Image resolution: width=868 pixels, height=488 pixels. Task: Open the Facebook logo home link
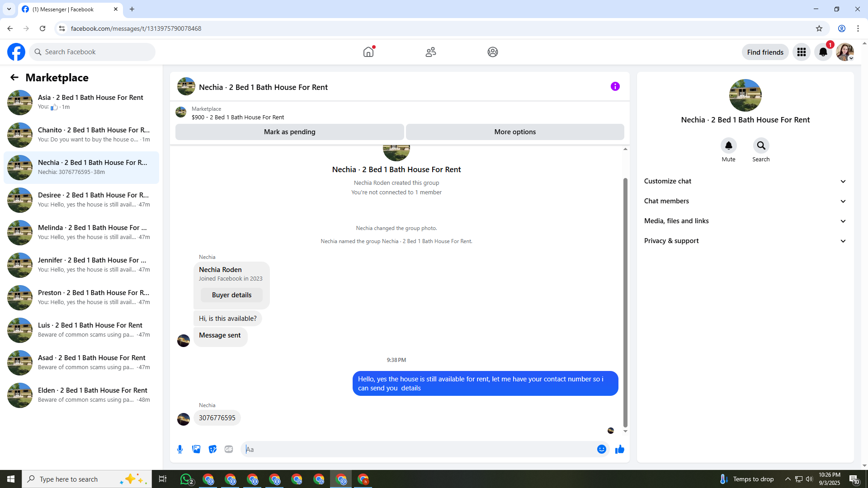click(x=16, y=52)
